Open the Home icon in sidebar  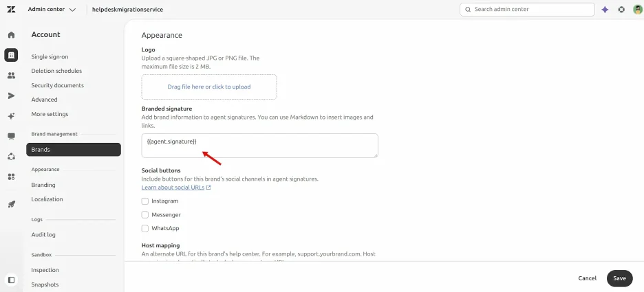(x=11, y=35)
